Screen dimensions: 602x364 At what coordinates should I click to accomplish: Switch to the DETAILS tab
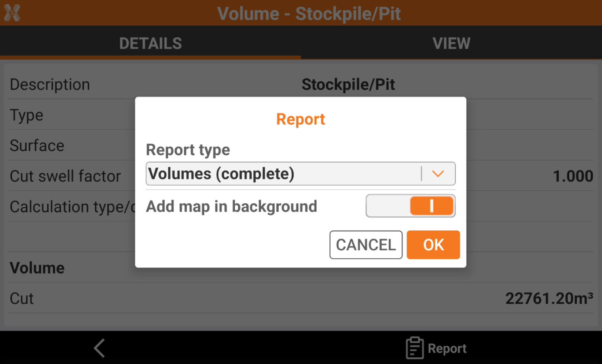[x=150, y=44]
